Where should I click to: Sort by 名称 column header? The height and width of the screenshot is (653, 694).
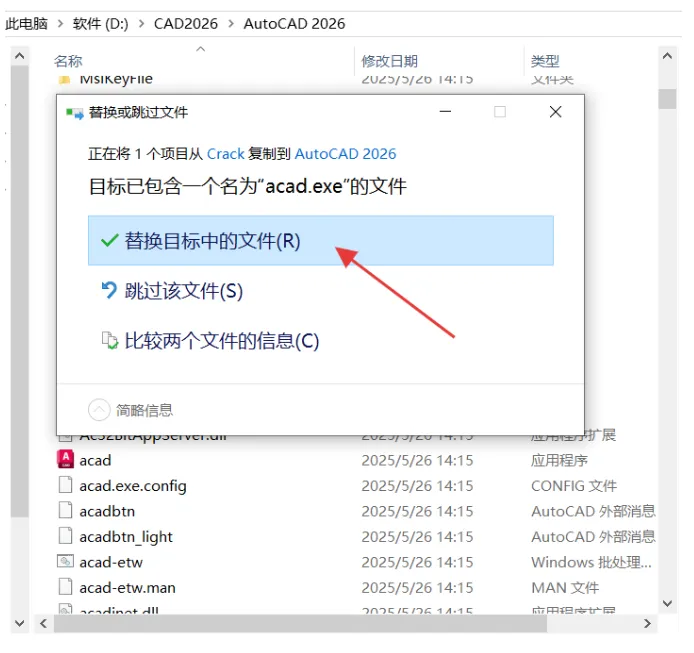68,61
